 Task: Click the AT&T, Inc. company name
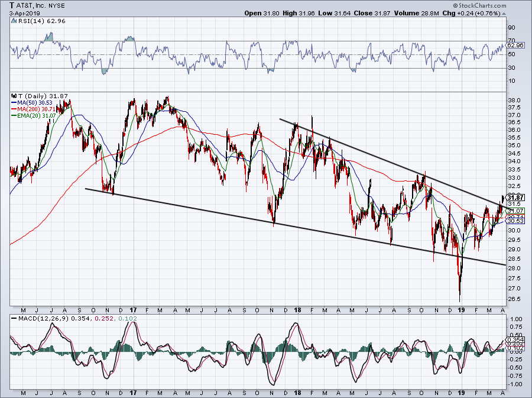coord(31,6)
